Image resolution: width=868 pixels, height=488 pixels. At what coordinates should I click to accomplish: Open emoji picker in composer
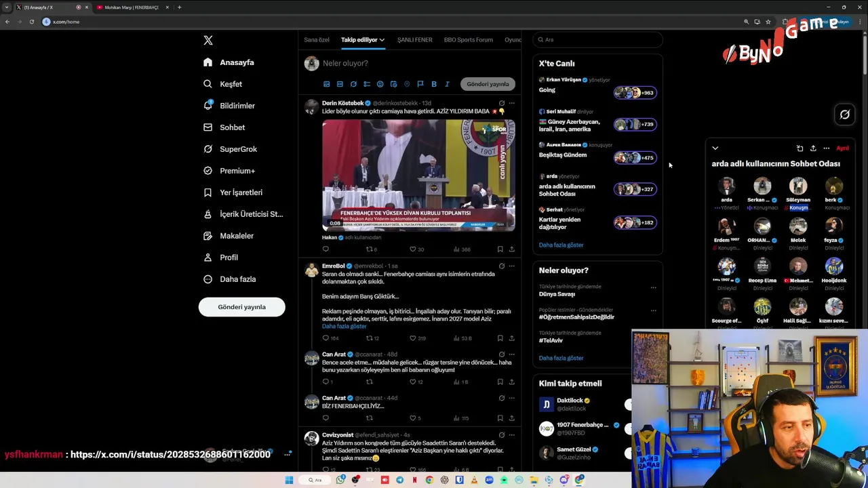point(380,84)
